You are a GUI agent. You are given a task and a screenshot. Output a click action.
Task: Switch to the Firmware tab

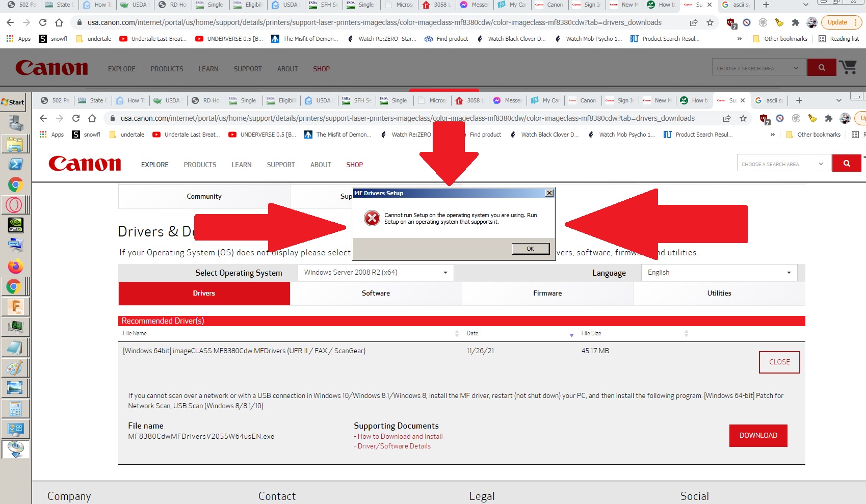[x=547, y=293]
